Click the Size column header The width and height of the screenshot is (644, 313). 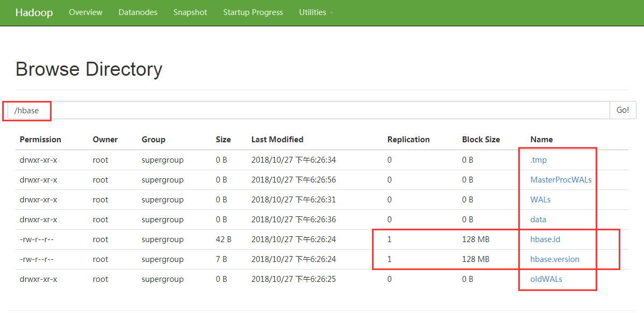(223, 139)
